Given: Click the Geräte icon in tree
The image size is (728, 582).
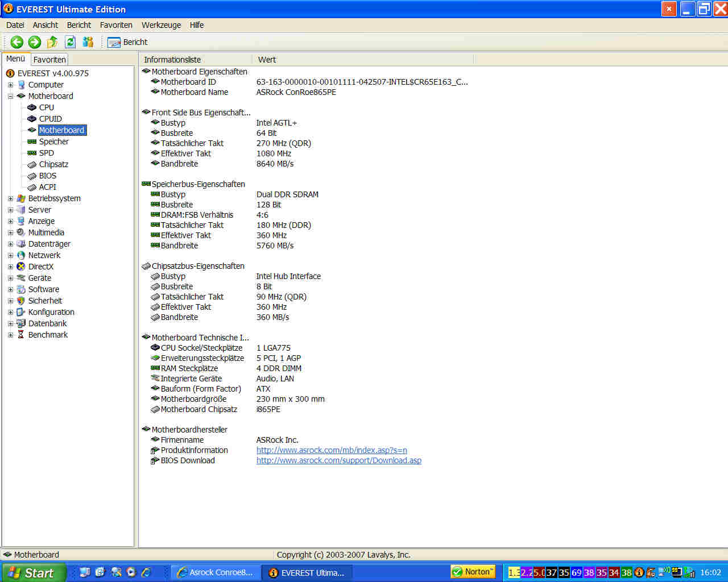Looking at the screenshot, I should 21,278.
